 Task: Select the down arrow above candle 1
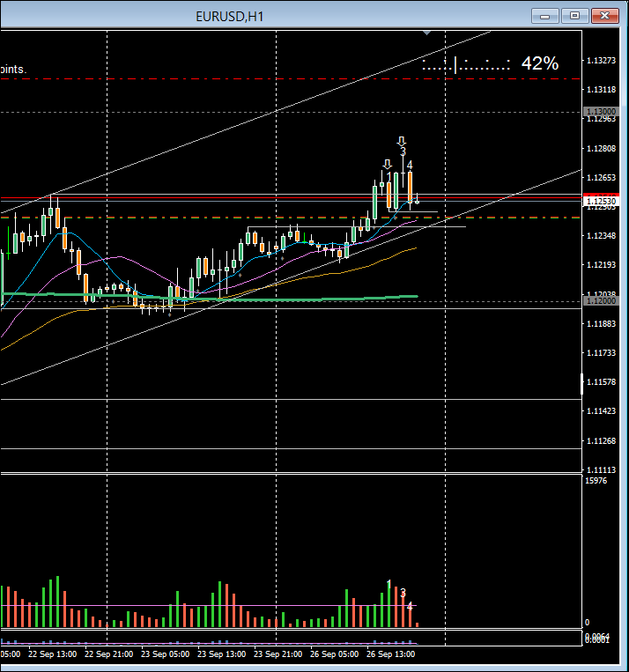388,164
